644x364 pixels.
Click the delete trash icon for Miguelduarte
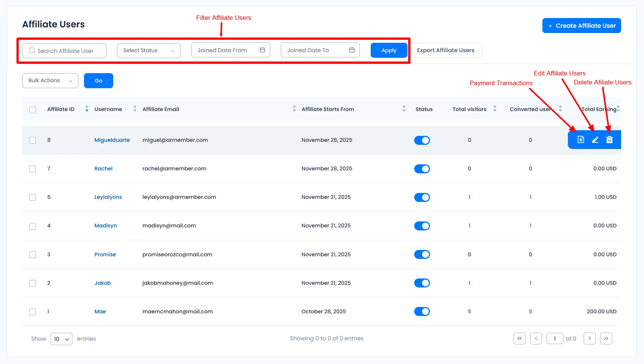[610, 140]
